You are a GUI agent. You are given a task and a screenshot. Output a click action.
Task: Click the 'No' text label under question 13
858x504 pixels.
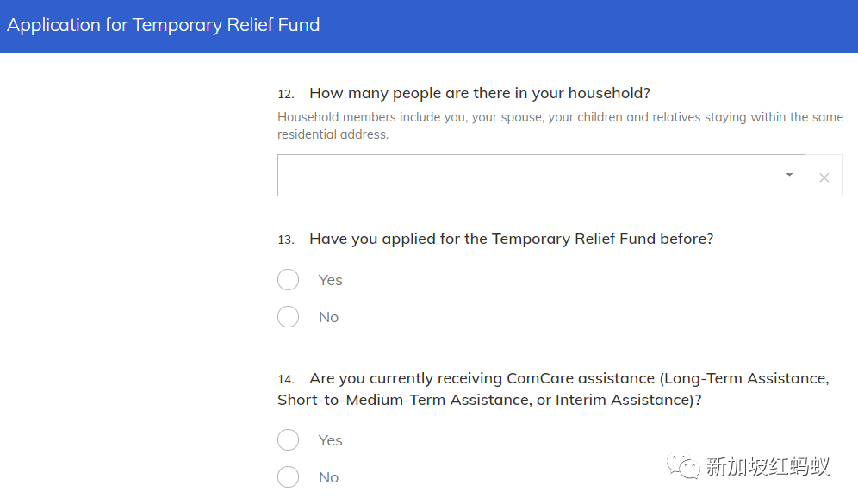(x=328, y=317)
